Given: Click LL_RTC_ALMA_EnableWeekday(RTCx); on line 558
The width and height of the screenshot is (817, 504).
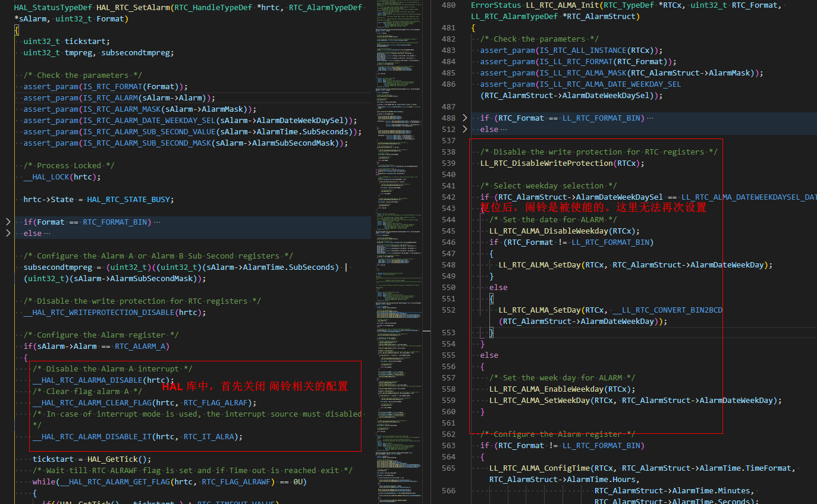Looking at the screenshot, I should pyautogui.click(x=563, y=389).
